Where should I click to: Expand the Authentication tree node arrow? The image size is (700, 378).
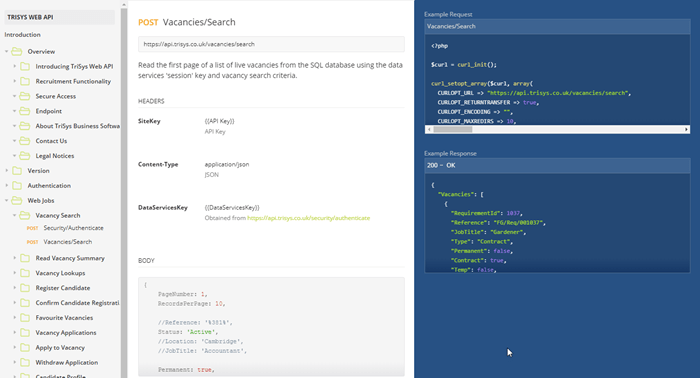(x=6, y=186)
